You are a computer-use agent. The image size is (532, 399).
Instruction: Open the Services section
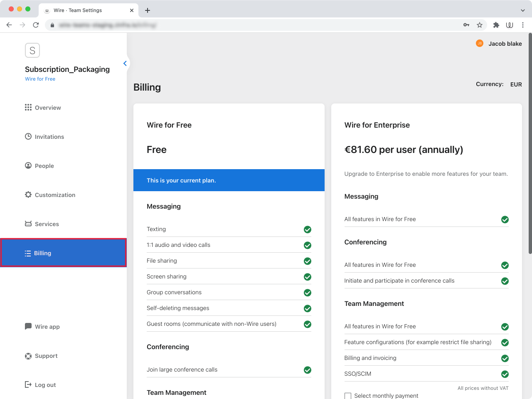tap(42, 224)
